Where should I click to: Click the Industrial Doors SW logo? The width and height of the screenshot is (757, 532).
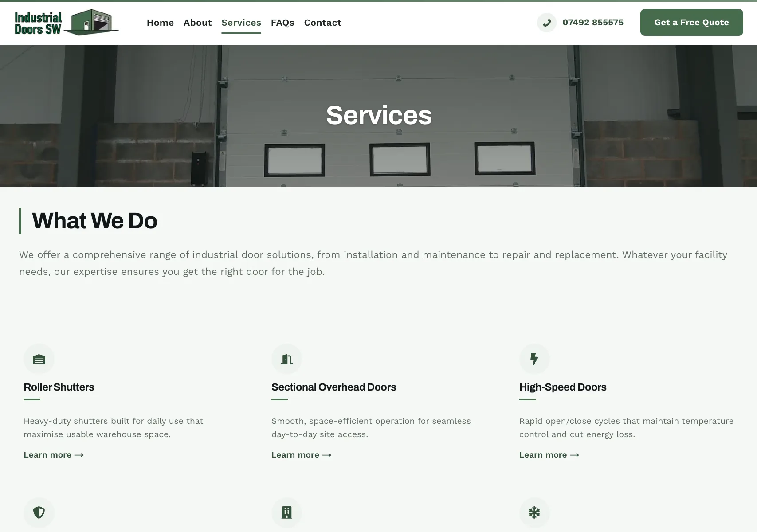point(67,23)
